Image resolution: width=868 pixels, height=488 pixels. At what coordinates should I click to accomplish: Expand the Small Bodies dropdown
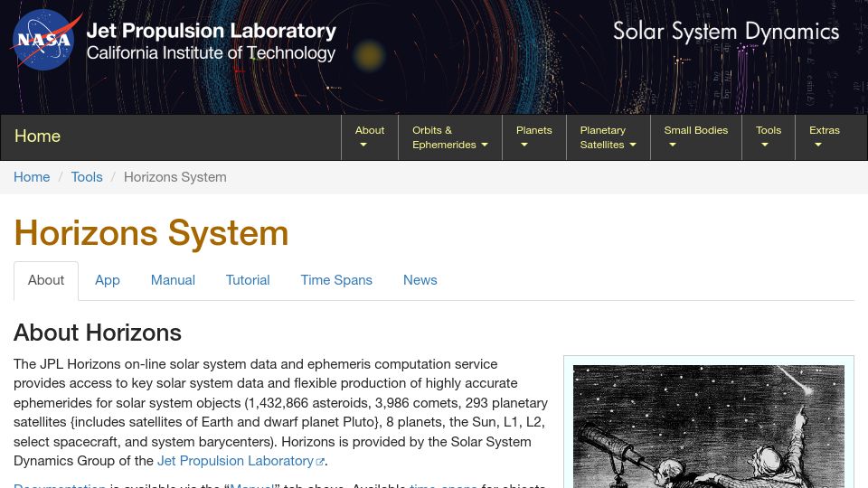pyautogui.click(x=696, y=137)
